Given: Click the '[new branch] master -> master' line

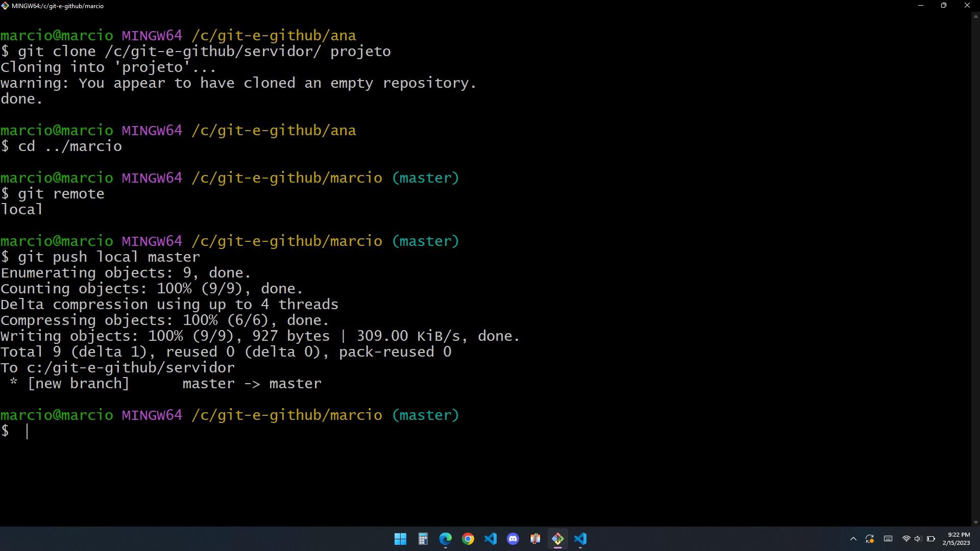Looking at the screenshot, I should (x=165, y=384).
